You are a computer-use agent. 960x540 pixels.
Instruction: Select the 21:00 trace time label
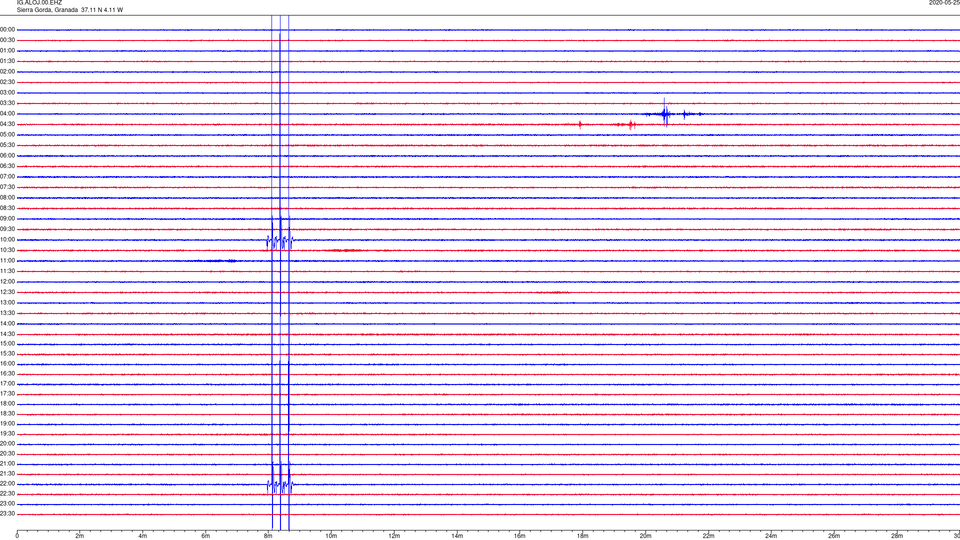tap(7, 464)
